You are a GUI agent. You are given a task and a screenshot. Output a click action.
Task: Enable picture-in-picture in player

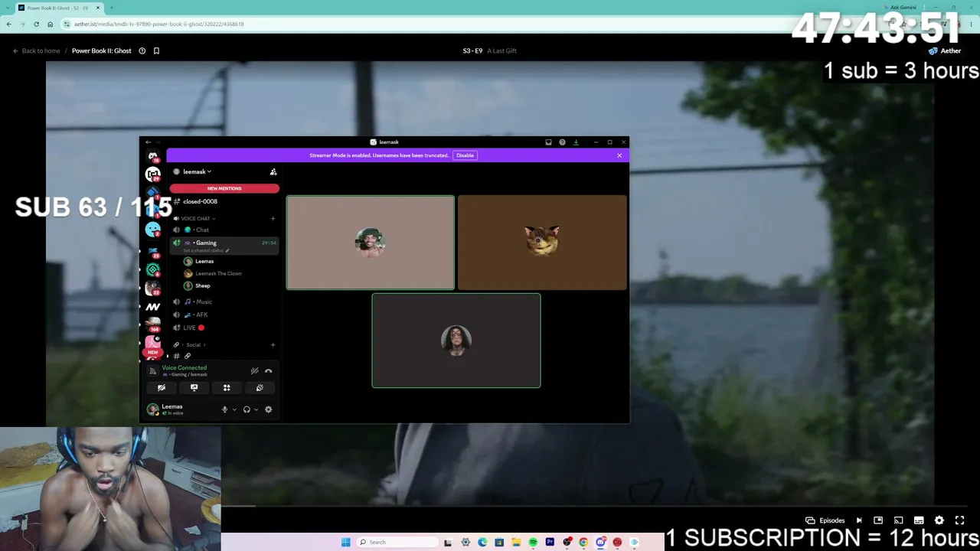click(x=878, y=520)
